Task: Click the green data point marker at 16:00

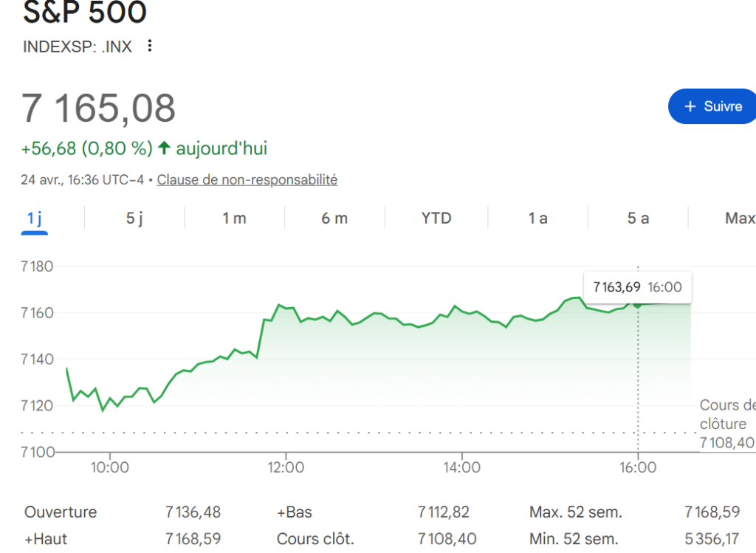Action: pyautogui.click(x=638, y=303)
